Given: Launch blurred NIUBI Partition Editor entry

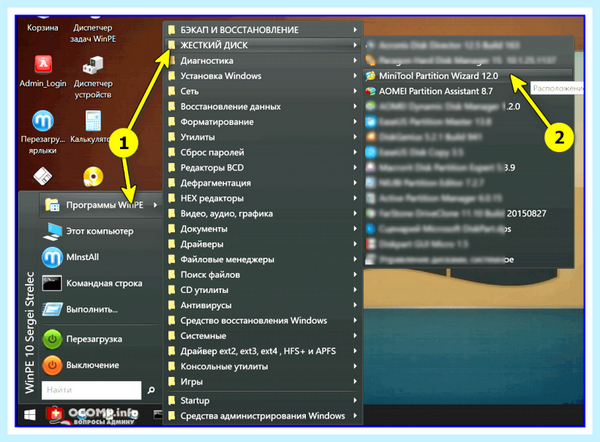Looking at the screenshot, I should pyautogui.click(x=468, y=183).
